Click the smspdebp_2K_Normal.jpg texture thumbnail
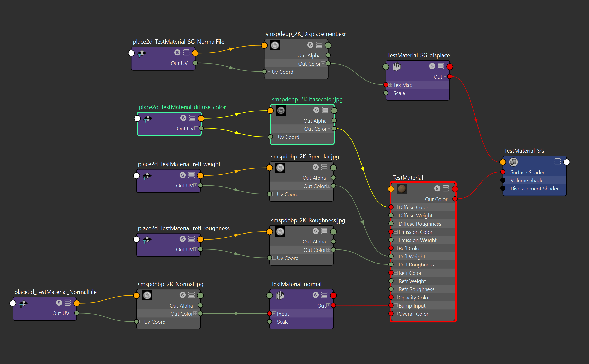The height and width of the screenshot is (364, 589). click(147, 295)
